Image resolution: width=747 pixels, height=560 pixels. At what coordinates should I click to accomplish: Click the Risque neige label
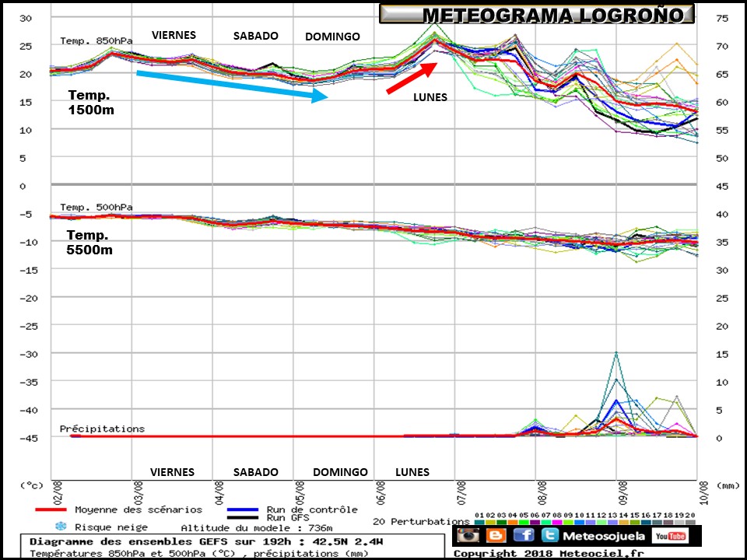point(111,527)
